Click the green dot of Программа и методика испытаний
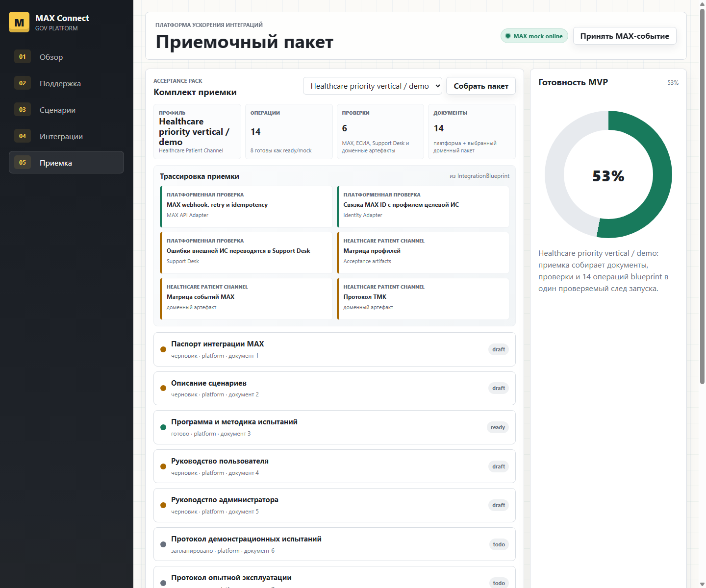This screenshot has height=588, width=706. pyautogui.click(x=163, y=427)
